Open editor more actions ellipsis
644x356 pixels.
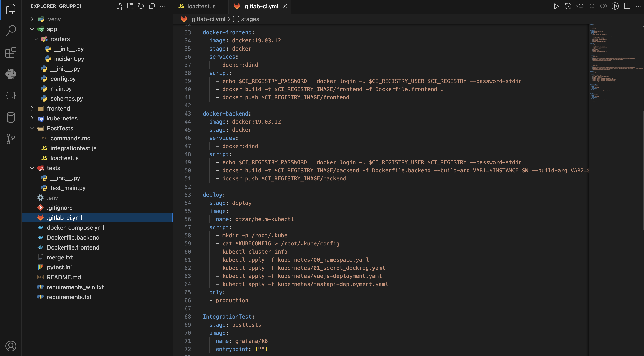point(638,6)
